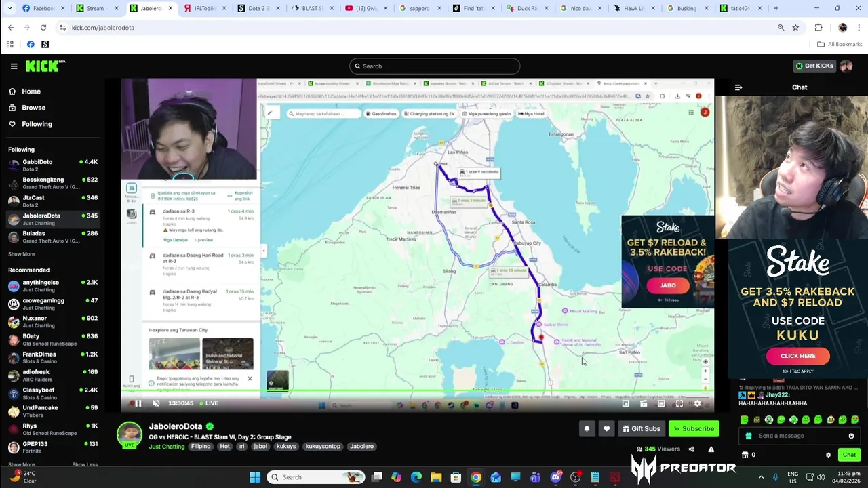Reload the page in Chrome
Viewport: 868px width, 488px height.
(x=43, y=28)
